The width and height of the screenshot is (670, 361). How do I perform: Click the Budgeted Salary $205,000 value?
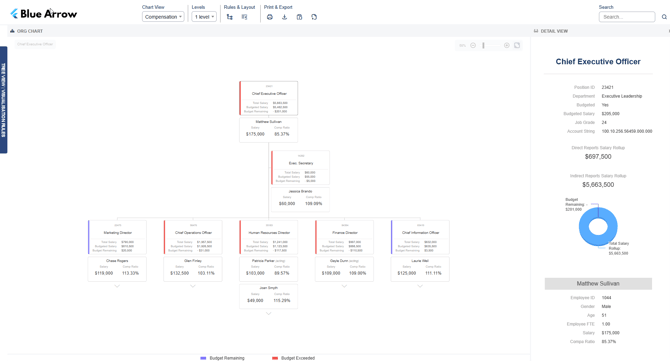pos(611,114)
